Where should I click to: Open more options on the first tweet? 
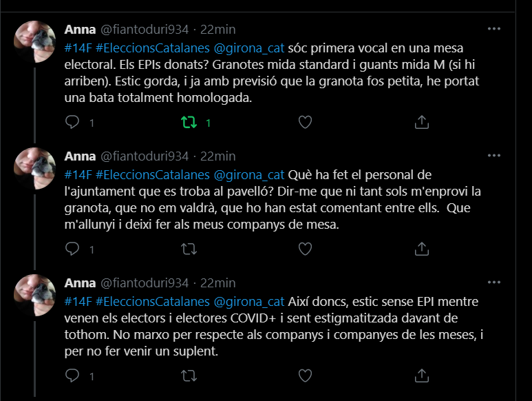pos(493,29)
